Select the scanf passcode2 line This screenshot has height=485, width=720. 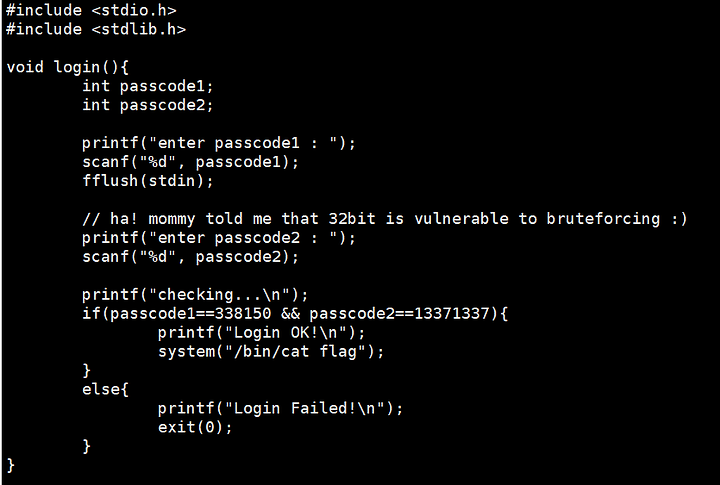[x=190, y=257]
